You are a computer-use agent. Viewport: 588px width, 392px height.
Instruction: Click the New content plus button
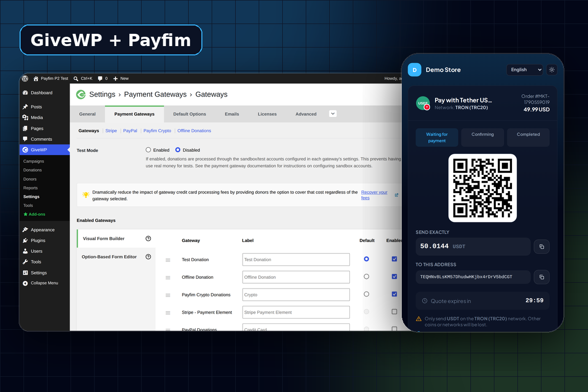coord(121,78)
